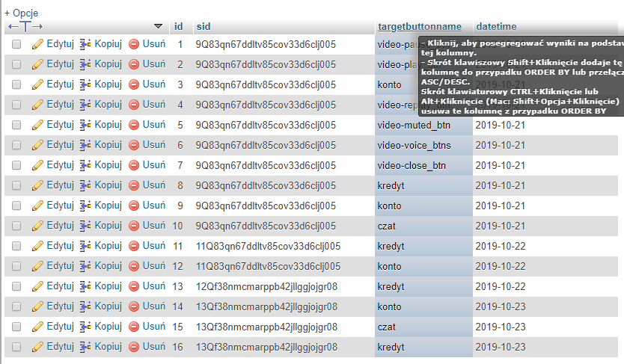Sort by targetbuttonname column header
This screenshot has height=364, width=624.
tap(420, 27)
